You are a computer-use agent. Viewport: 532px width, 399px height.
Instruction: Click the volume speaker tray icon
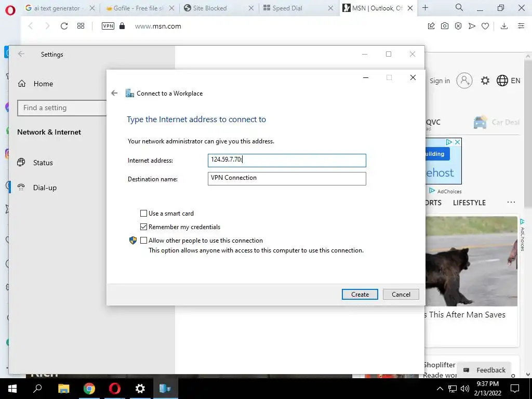(x=465, y=389)
